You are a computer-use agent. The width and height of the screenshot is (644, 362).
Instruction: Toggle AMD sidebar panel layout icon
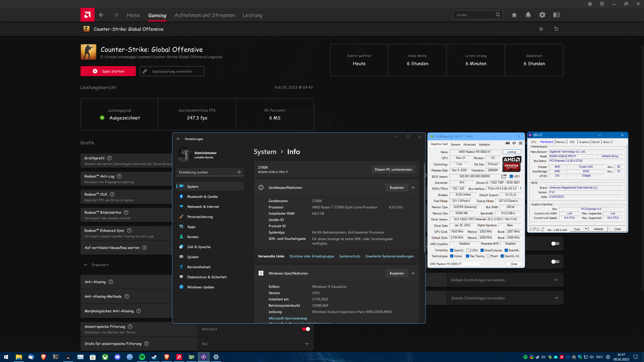click(556, 15)
